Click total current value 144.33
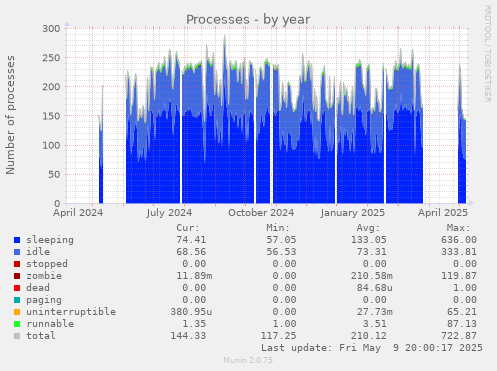The height and width of the screenshot is (371, 497). [x=188, y=336]
